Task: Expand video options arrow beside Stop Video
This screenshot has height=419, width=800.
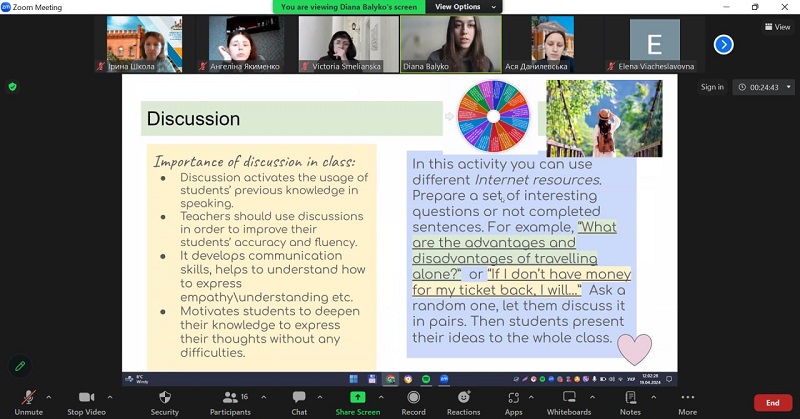Action: click(110, 397)
